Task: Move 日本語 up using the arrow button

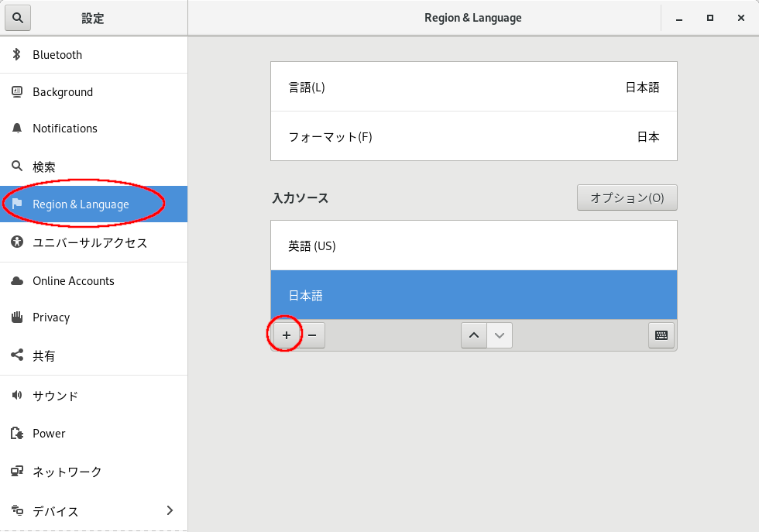Action: click(473, 335)
